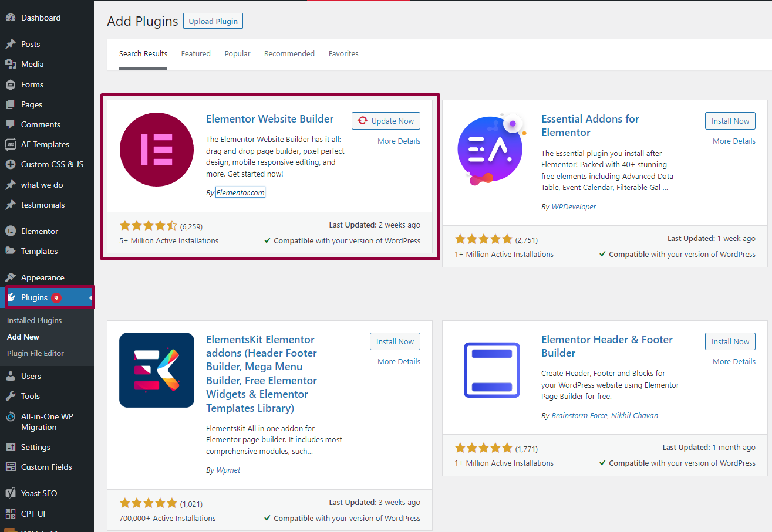The image size is (772, 532).
Task: Open the Recommended tab
Action: (x=289, y=54)
